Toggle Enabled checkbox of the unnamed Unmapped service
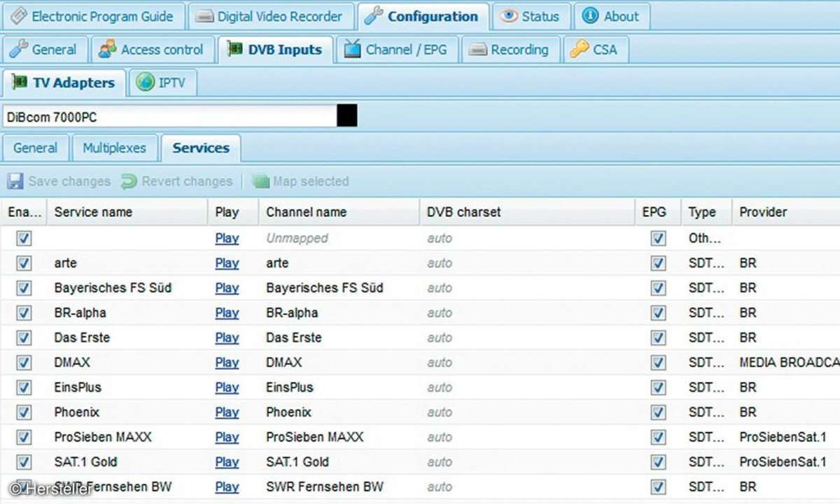Image resolution: width=840 pixels, height=504 pixels. pyautogui.click(x=24, y=239)
